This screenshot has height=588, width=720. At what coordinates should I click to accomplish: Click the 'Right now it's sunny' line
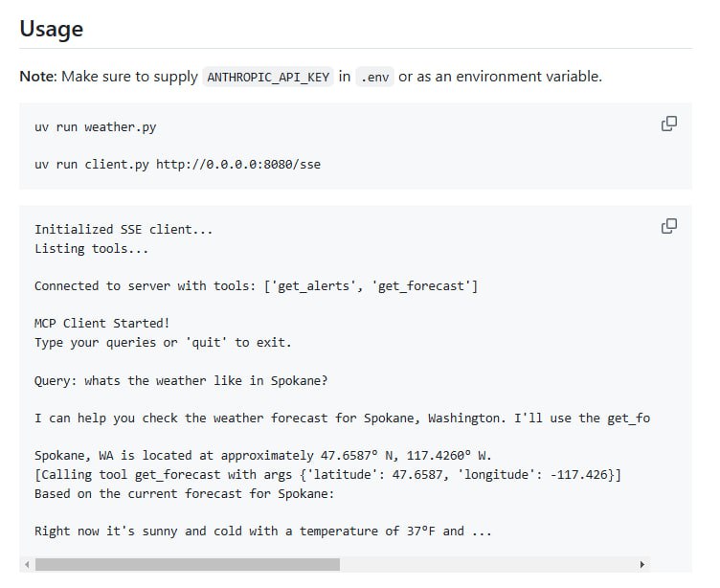[x=262, y=531]
